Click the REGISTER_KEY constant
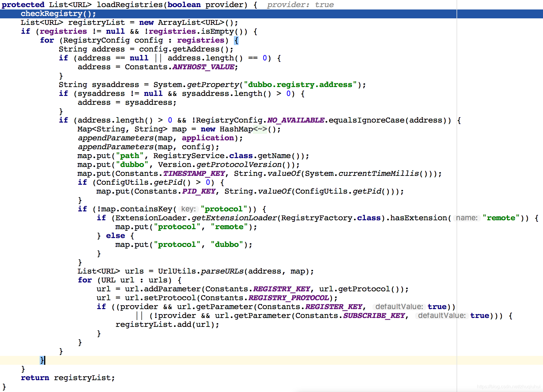The image size is (543, 392). coord(334,307)
